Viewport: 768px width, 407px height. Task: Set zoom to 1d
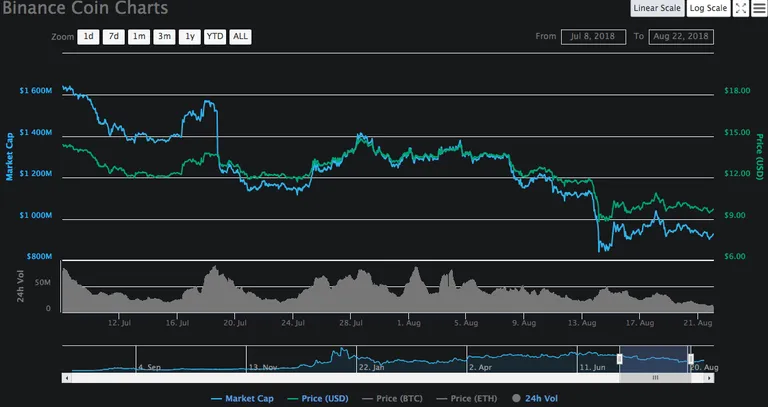point(88,37)
